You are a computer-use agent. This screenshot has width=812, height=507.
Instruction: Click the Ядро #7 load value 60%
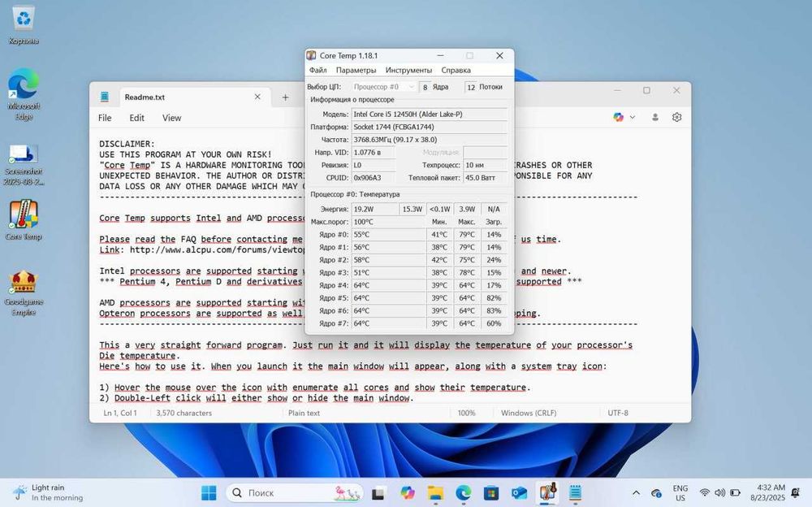[494, 323]
